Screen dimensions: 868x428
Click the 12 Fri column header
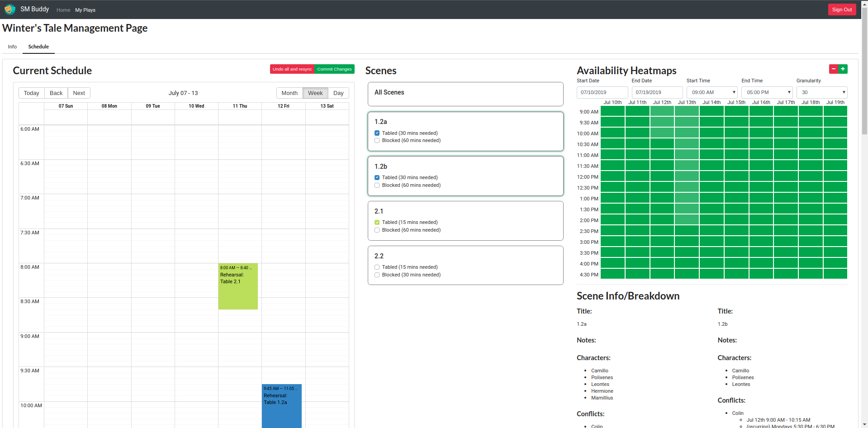[x=283, y=106]
